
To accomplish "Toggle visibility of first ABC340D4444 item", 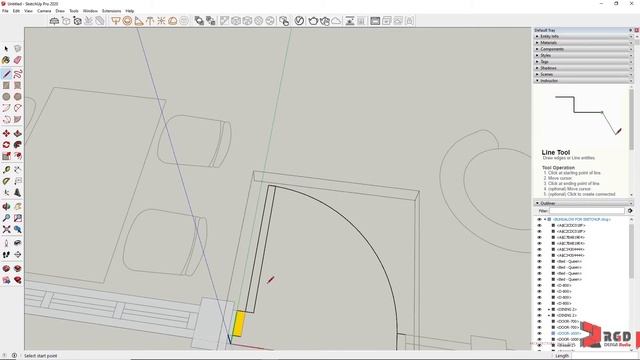I will [x=539, y=249].
